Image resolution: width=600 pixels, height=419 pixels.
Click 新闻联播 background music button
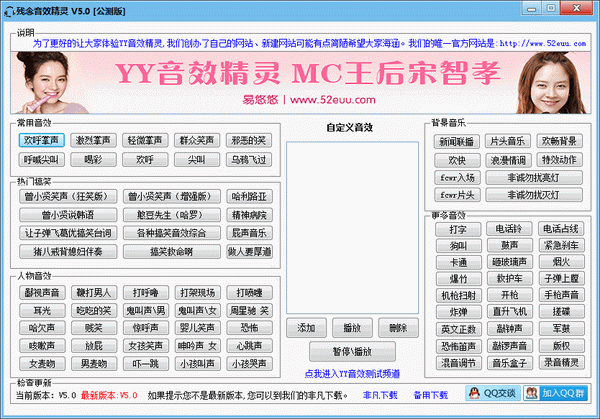point(457,141)
